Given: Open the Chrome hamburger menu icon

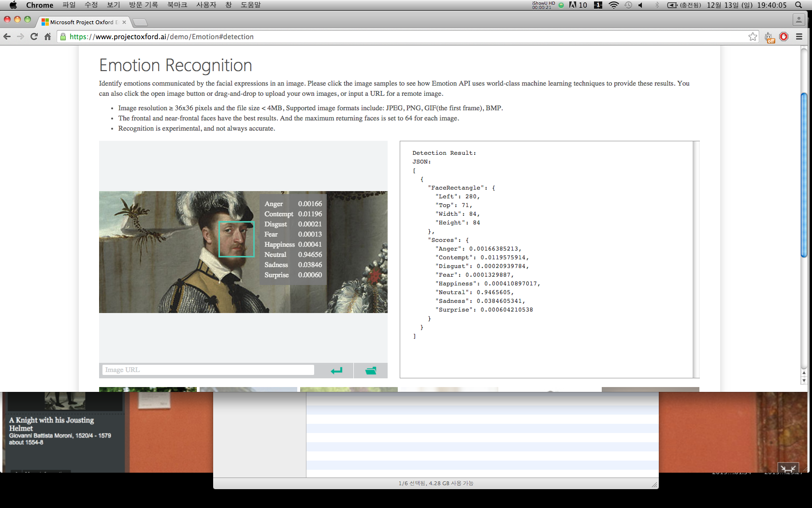Looking at the screenshot, I should click(x=799, y=37).
